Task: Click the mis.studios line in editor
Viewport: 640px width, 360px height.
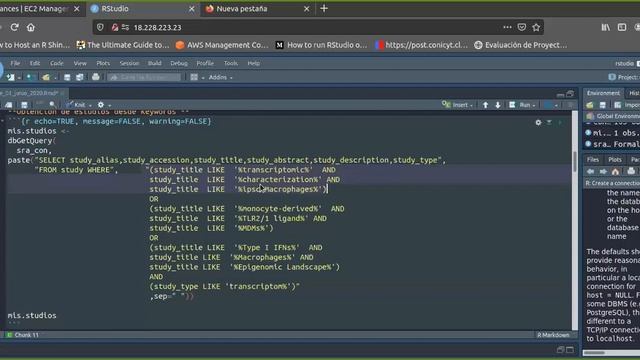Action: point(32,316)
